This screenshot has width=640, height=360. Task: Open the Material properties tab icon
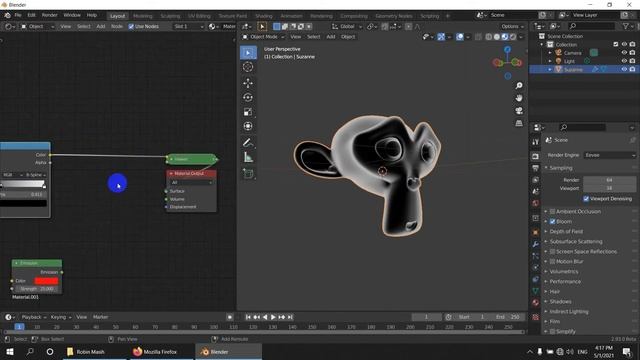tap(536, 302)
